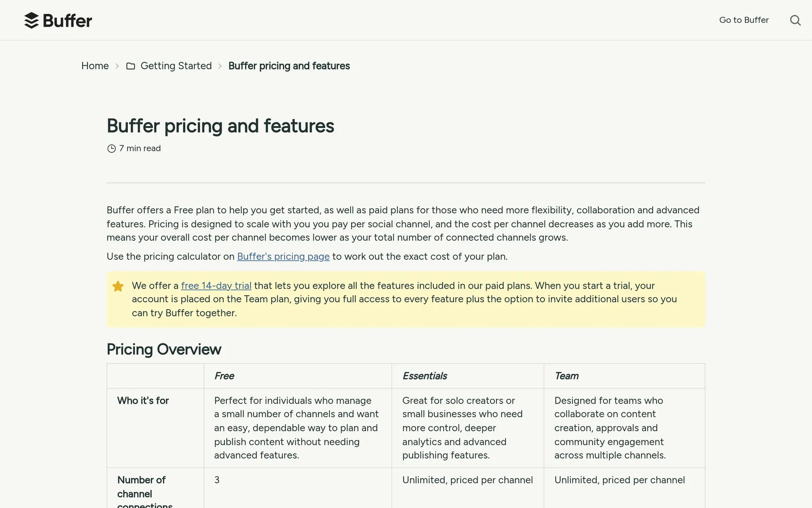
Task: Click the Use the pricing calculator sentence
Action: pos(307,257)
